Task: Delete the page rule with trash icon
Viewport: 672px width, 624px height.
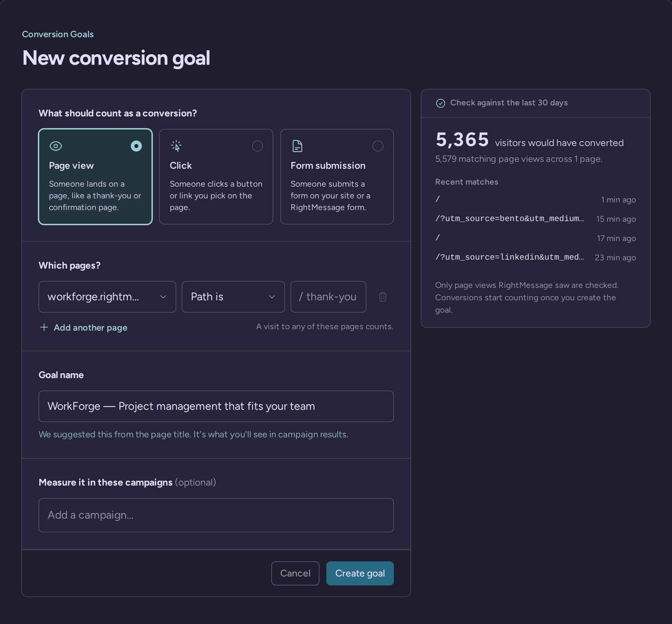Action: 382,297
